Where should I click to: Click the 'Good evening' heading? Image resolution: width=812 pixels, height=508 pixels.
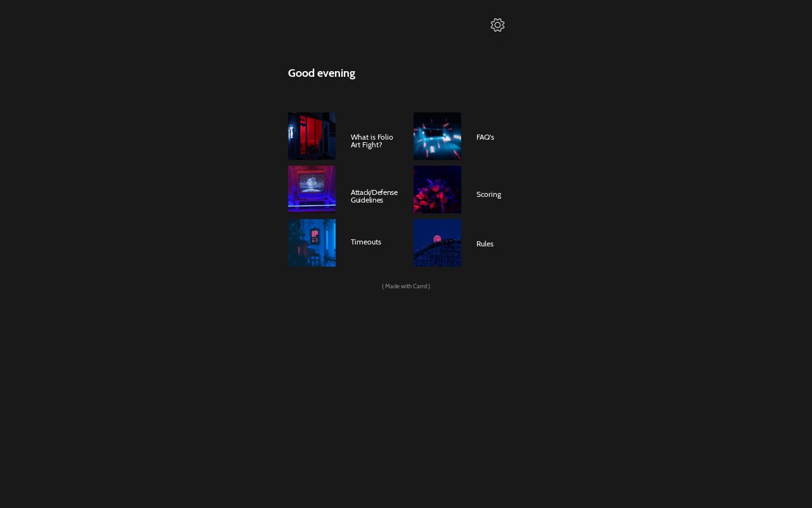tap(322, 73)
